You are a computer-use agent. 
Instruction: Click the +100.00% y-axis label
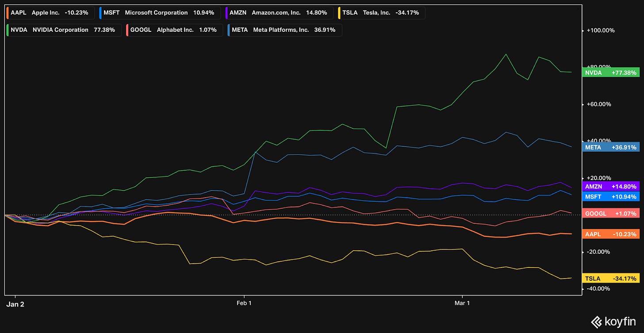tap(601, 31)
